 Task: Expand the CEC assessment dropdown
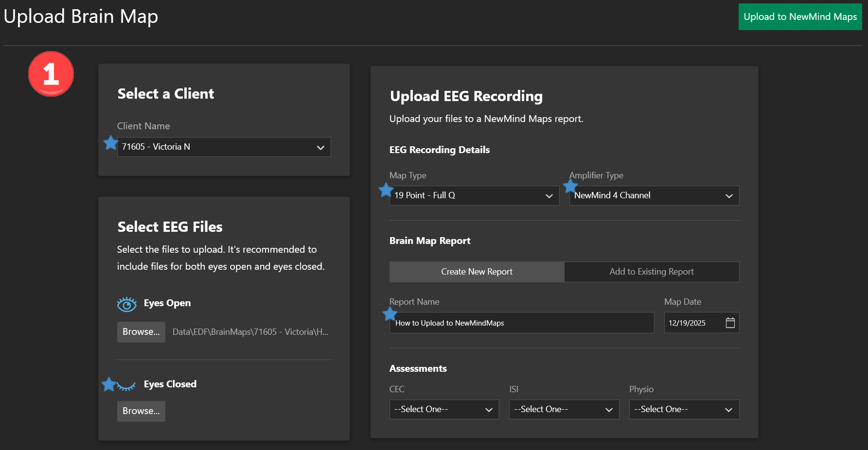pyautogui.click(x=444, y=409)
